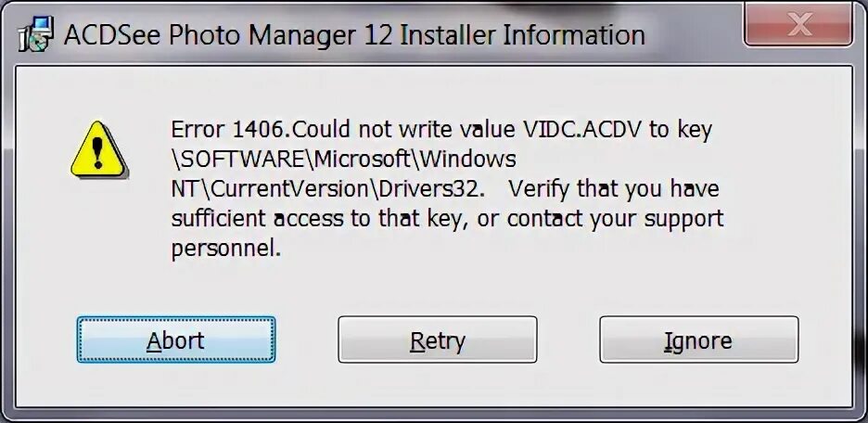868x423 pixels.
Task: Abort the ACDSee installation
Action: click(176, 340)
